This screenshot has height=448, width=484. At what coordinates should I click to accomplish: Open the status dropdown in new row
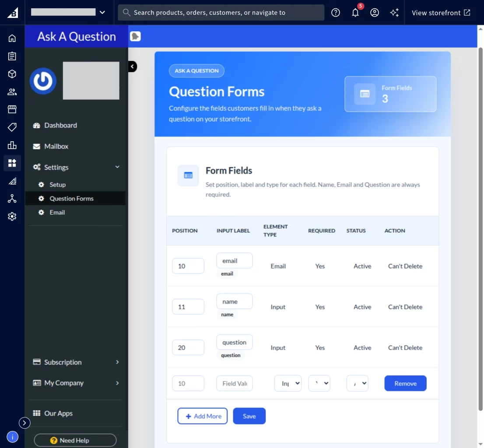[x=357, y=383]
